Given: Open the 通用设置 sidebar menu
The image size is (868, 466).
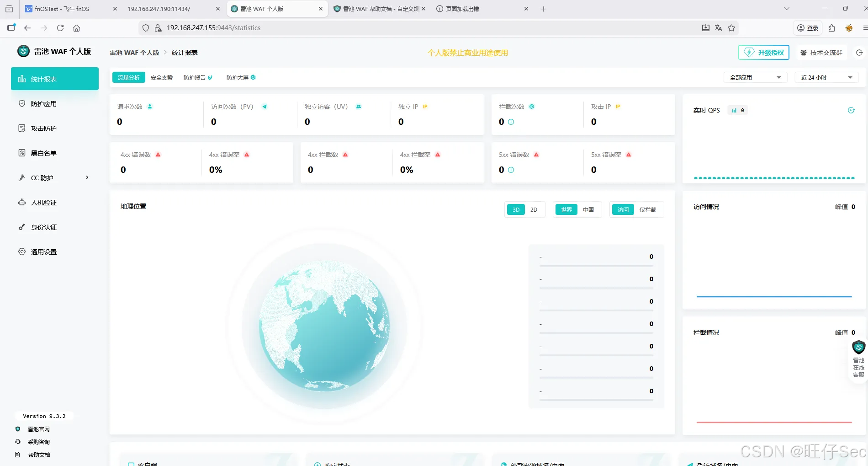Looking at the screenshot, I should pyautogui.click(x=55, y=252).
